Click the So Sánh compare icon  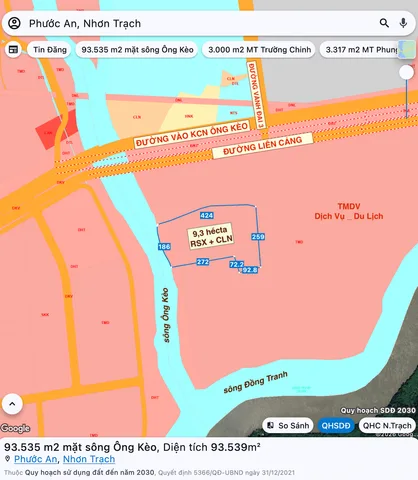[271, 426]
